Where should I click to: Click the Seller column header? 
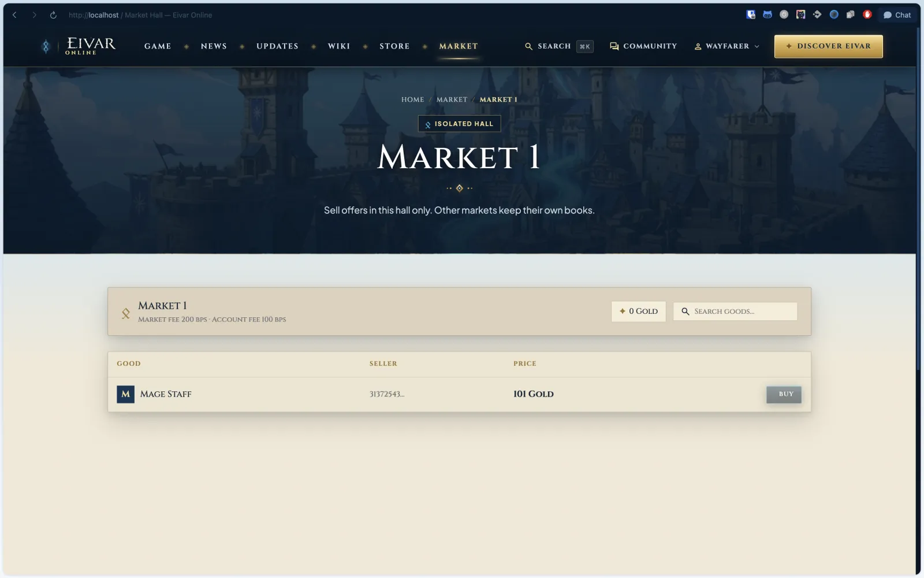383,364
